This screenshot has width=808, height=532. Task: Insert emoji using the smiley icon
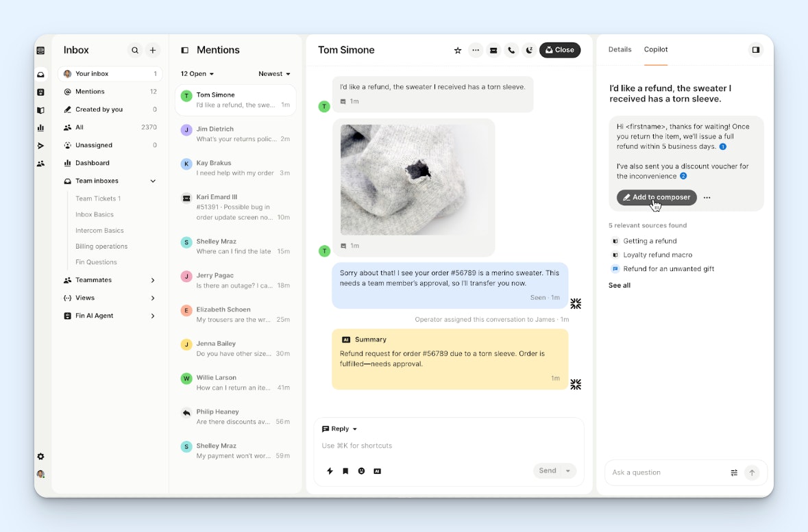click(x=361, y=471)
